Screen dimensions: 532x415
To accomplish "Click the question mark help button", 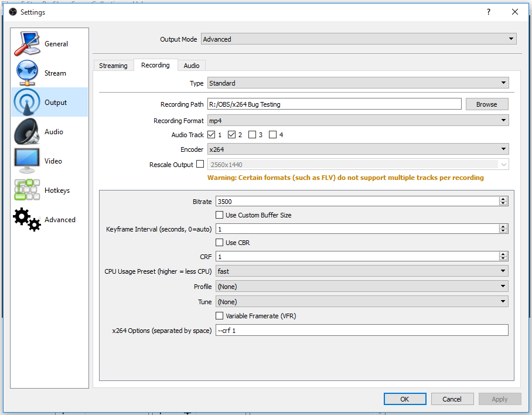I will coord(489,12).
